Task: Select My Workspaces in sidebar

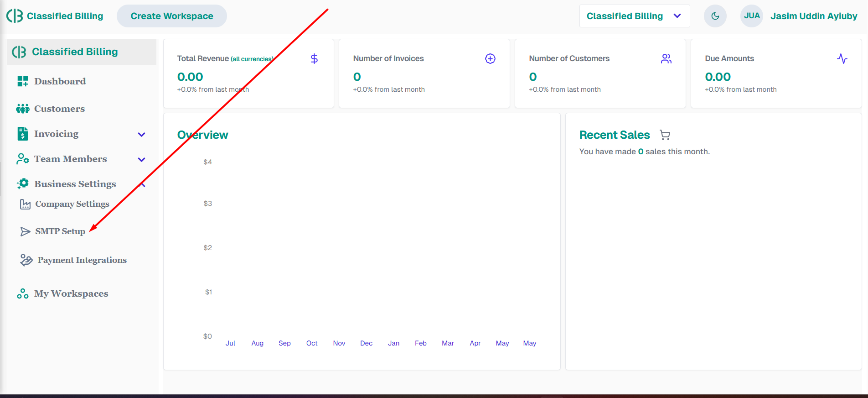Action: [71, 293]
